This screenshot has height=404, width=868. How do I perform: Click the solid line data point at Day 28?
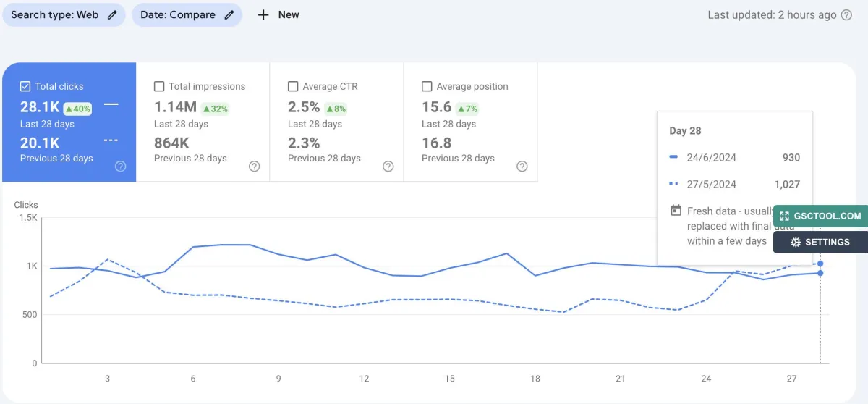(x=820, y=273)
